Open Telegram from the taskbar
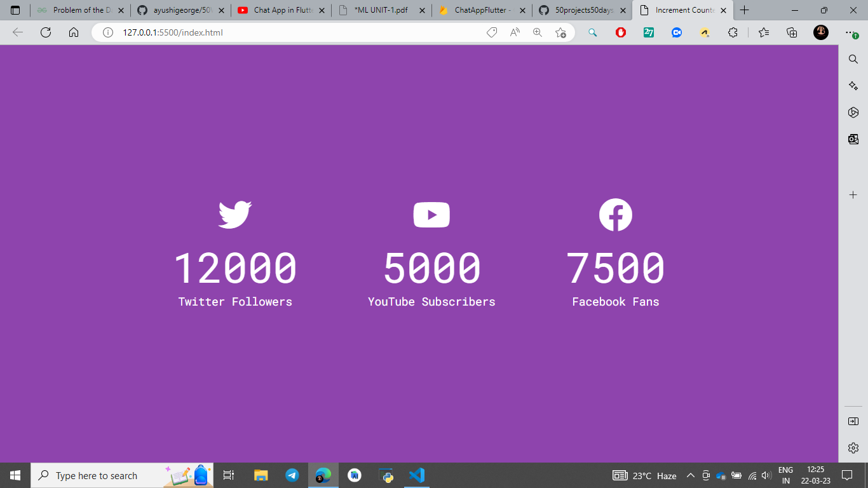868x488 pixels. click(x=292, y=475)
